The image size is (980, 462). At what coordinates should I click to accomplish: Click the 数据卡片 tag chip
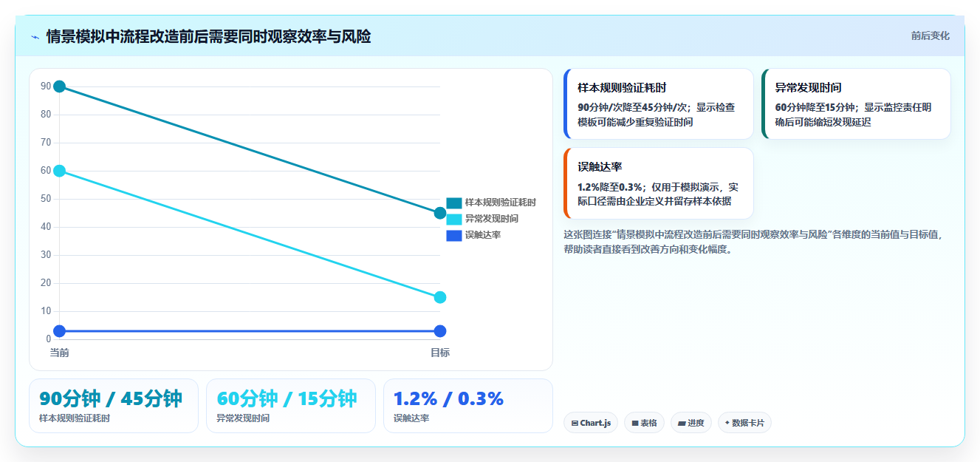(744, 423)
